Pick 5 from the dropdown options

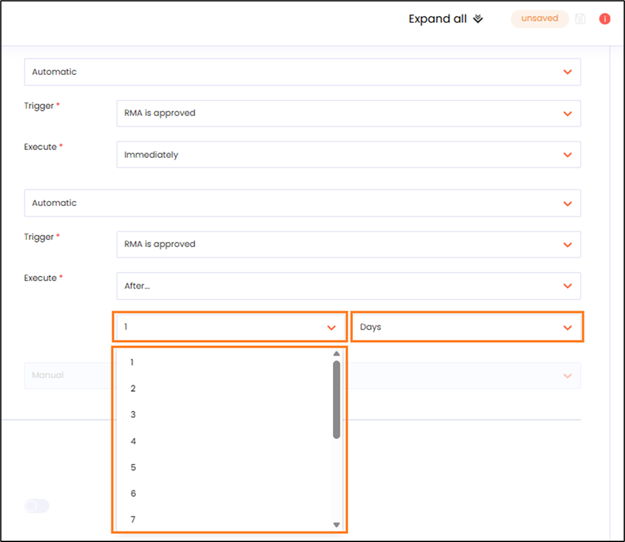(133, 467)
